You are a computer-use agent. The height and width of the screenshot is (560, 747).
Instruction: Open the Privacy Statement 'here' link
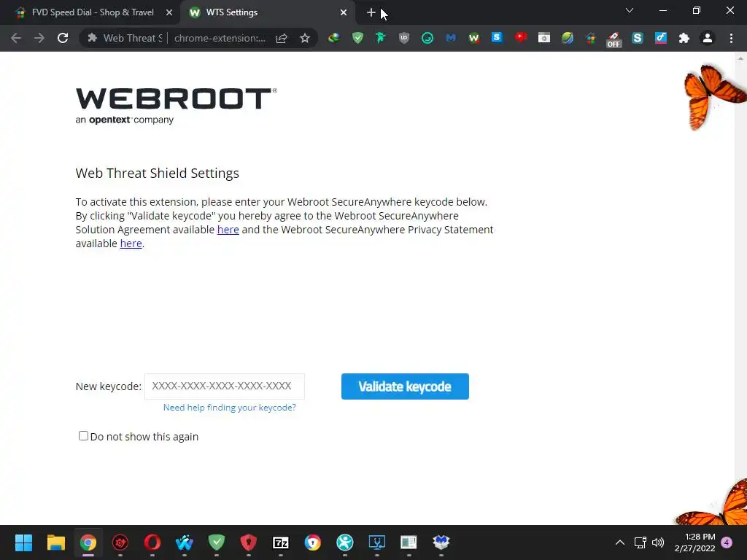click(x=131, y=244)
